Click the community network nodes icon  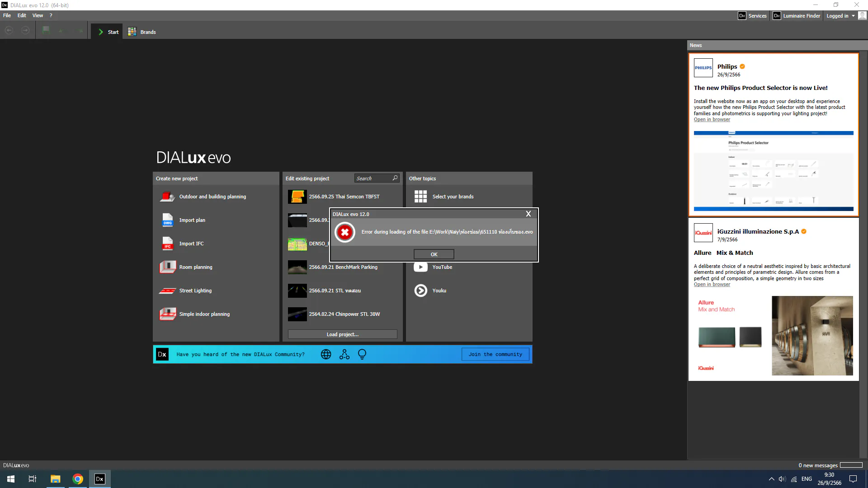[344, 354]
